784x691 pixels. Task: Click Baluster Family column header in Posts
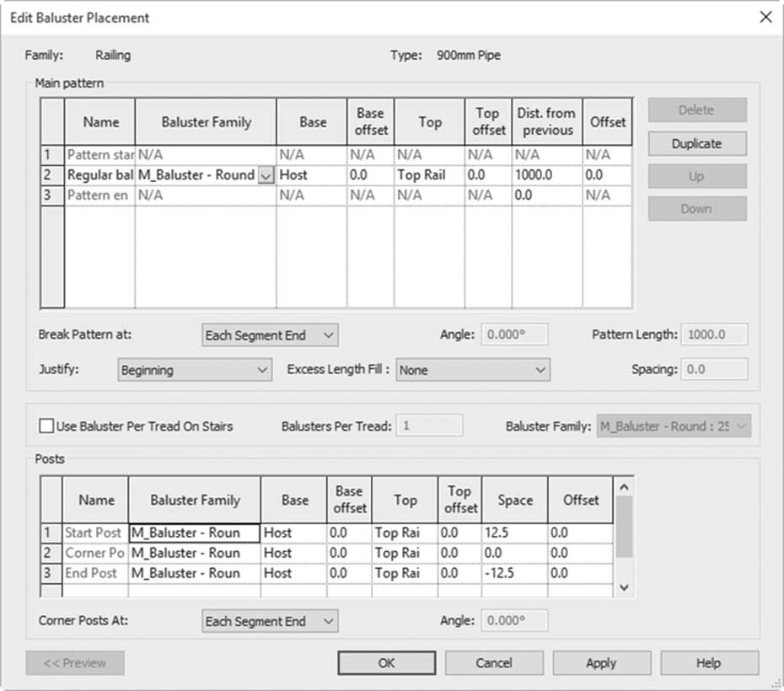195,501
